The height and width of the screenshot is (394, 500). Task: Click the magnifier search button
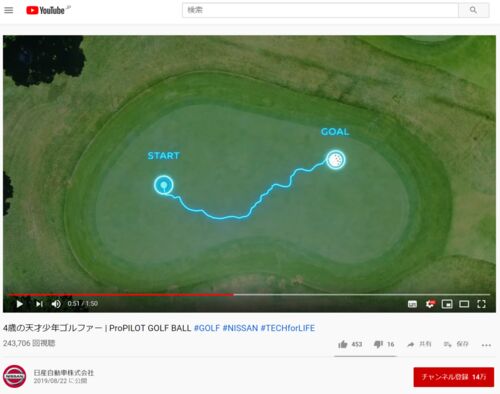[x=473, y=10]
